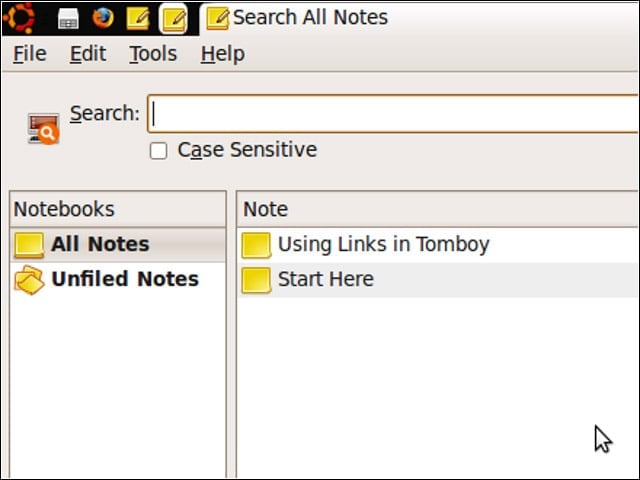
Task: Click into the Search text field
Action: 393,113
